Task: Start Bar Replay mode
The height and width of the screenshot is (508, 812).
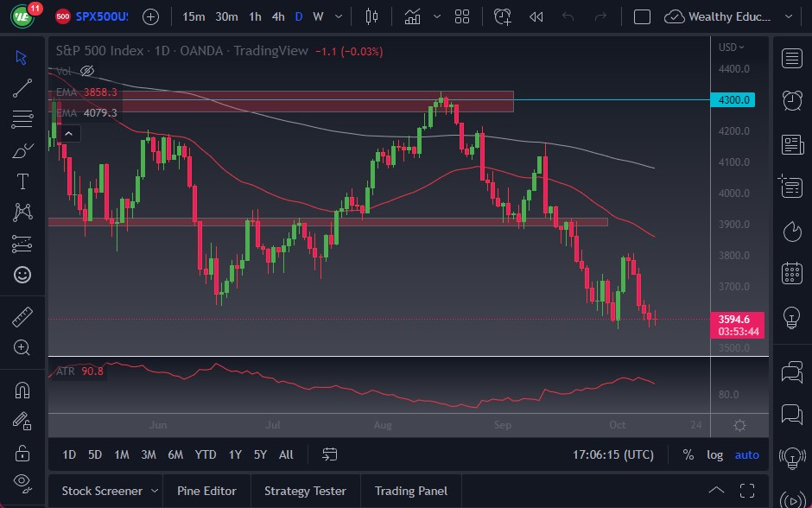Action: pos(535,16)
